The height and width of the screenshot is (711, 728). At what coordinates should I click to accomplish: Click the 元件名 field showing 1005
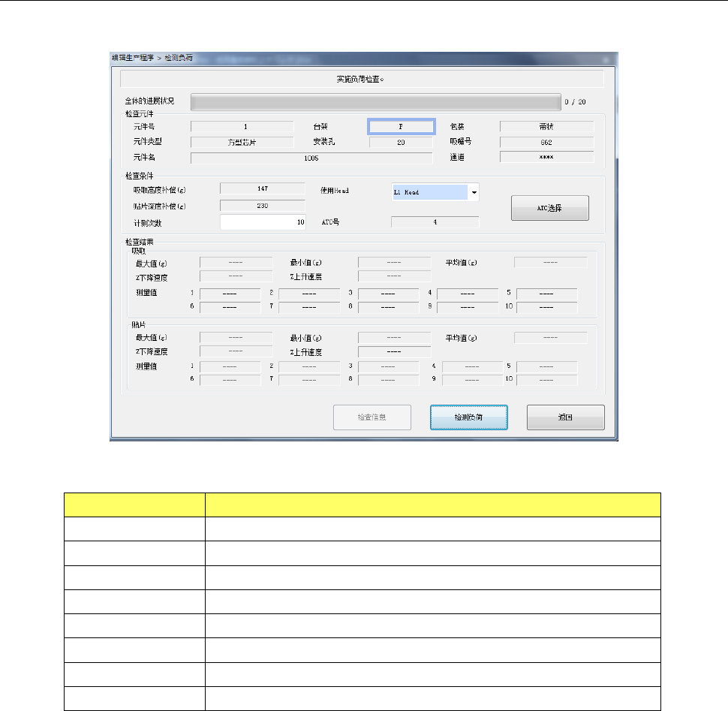pyautogui.click(x=311, y=158)
